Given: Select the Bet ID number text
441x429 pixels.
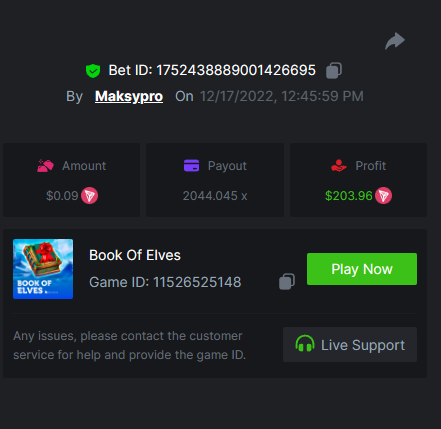Looking at the screenshot, I should [x=236, y=70].
